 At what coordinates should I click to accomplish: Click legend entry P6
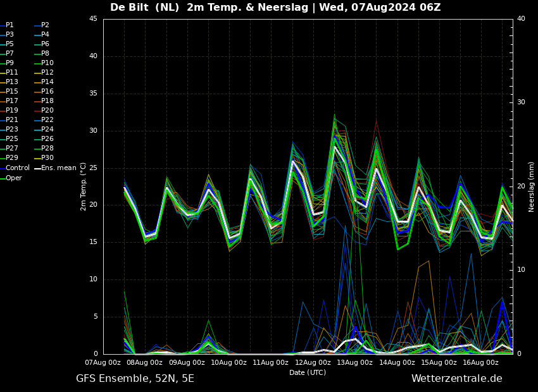[46, 44]
